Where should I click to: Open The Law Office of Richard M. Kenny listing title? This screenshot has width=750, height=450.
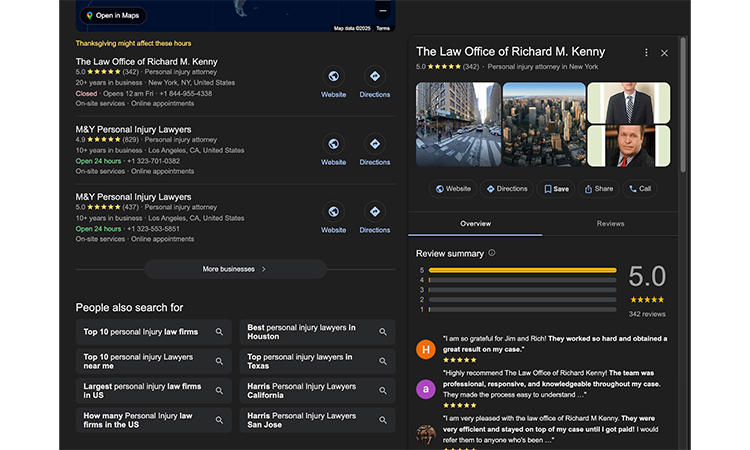pyautogui.click(x=146, y=61)
